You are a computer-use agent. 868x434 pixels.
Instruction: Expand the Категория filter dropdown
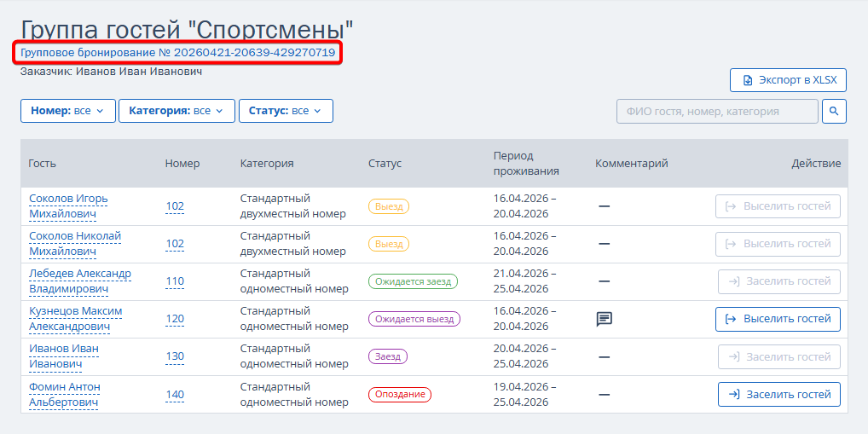tap(176, 111)
